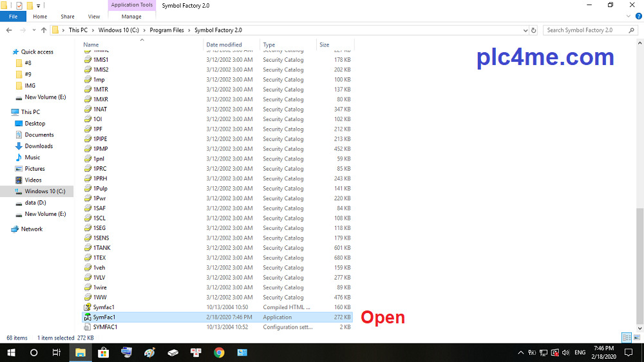644x362 pixels.
Task: Select the 1TANK security catalog file
Action: (102, 248)
